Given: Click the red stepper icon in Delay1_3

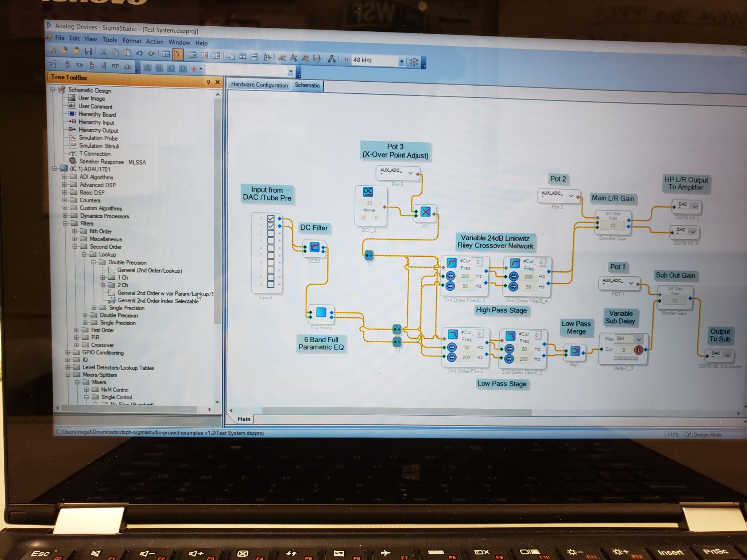Looking at the screenshot, I should [x=638, y=350].
